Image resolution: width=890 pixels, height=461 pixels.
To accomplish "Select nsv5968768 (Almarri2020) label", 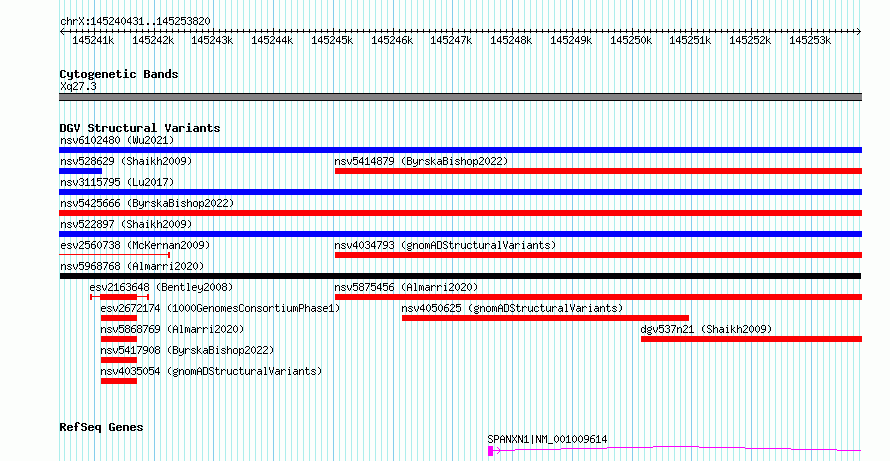I will (132, 266).
